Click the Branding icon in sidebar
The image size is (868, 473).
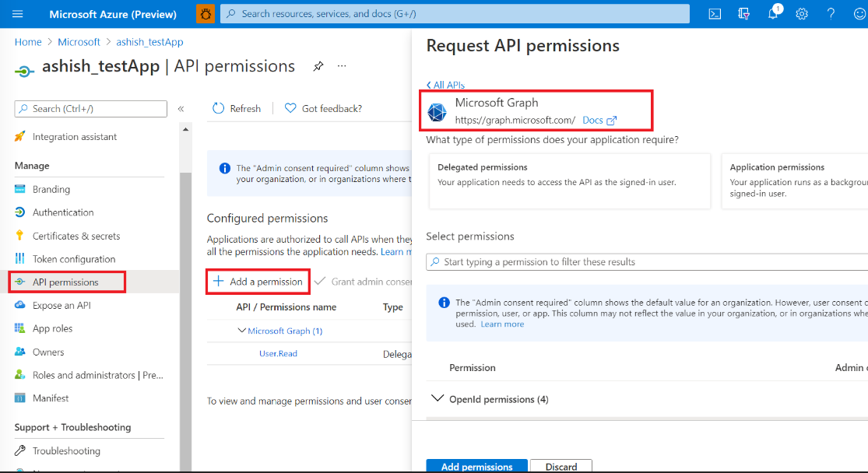click(x=20, y=189)
